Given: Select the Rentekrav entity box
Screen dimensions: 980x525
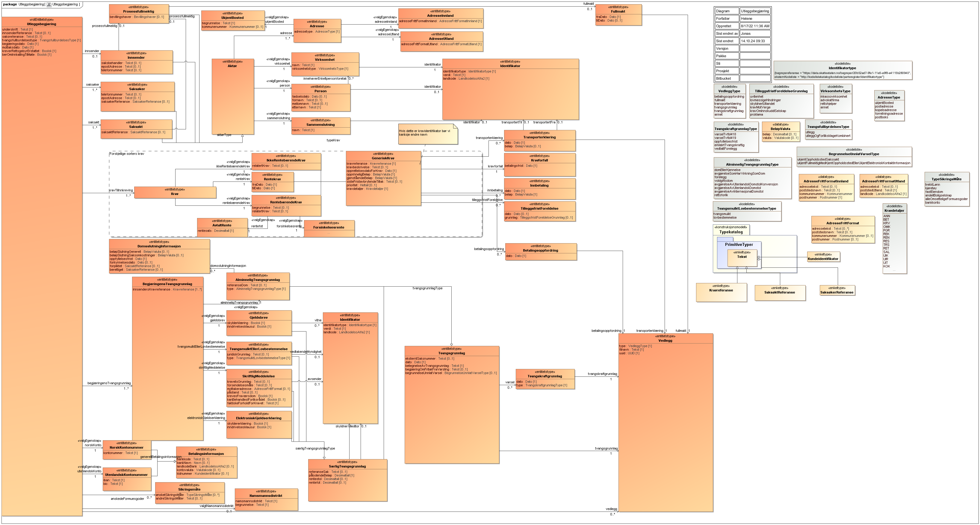Looking at the screenshot, I should point(272,182).
